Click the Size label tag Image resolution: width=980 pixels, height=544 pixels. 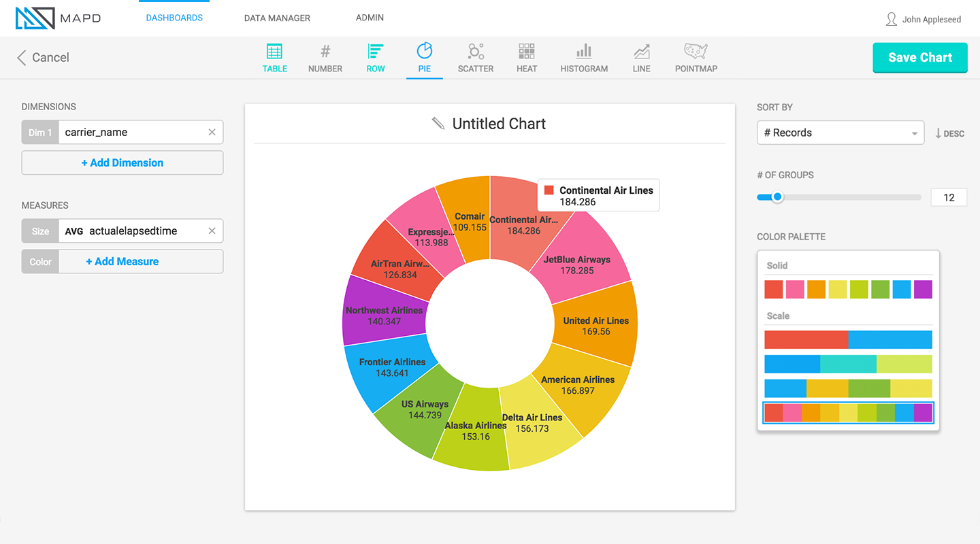[40, 231]
